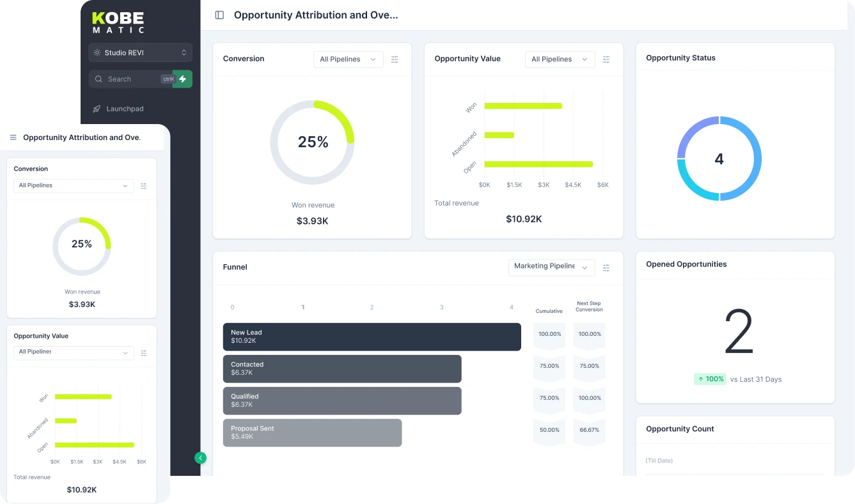855x504 pixels.
Task: Collapse sidebar with the green arrow toggle
Action: (x=201, y=457)
